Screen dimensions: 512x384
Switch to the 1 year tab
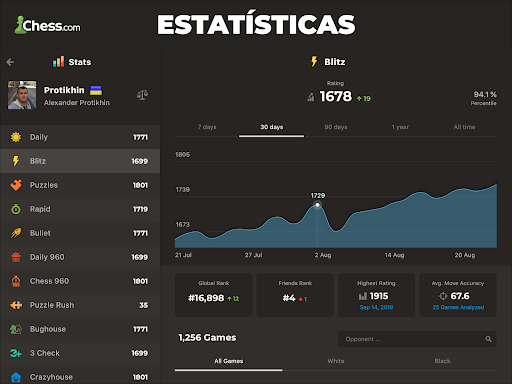(400, 127)
